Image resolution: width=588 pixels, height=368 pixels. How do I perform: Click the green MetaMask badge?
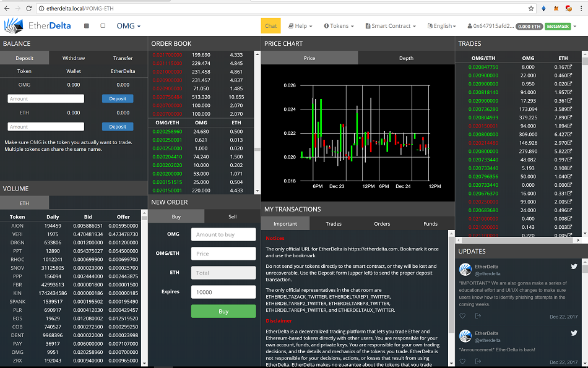[558, 26]
